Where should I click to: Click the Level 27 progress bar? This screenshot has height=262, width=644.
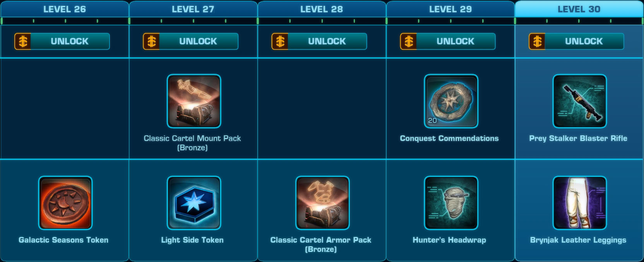tap(193, 21)
